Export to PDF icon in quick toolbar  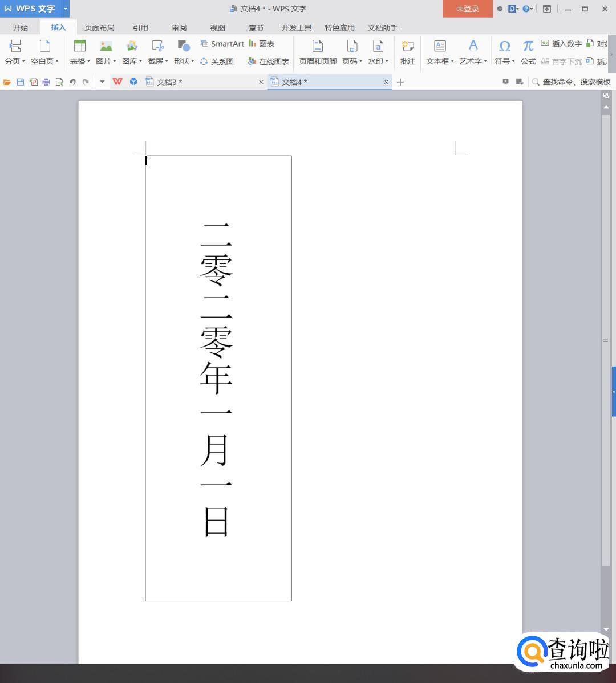34,82
